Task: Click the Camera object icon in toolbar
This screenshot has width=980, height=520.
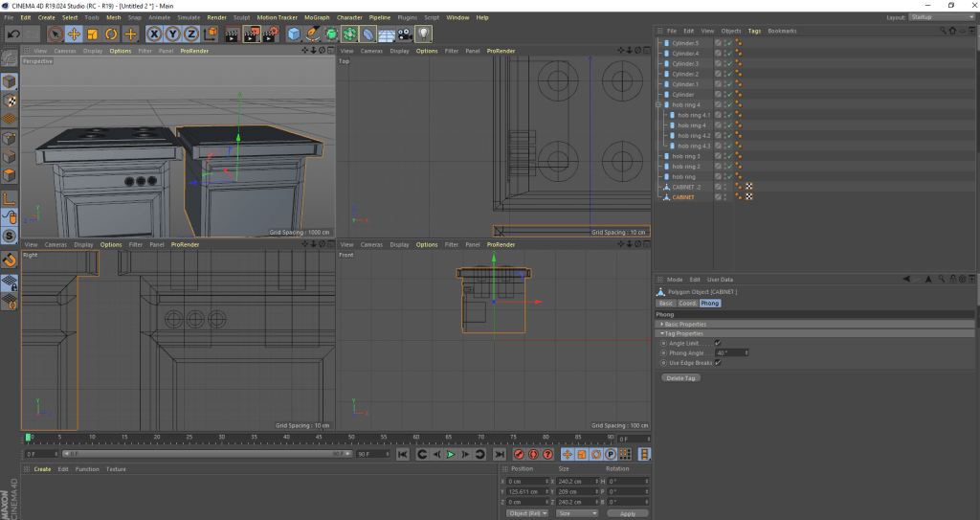Action: click(405, 34)
